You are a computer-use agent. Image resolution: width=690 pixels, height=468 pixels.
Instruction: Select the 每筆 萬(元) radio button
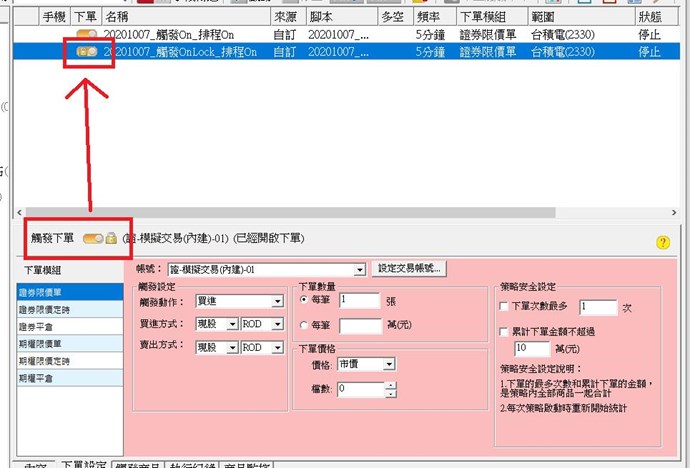click(x=305, y=325)
